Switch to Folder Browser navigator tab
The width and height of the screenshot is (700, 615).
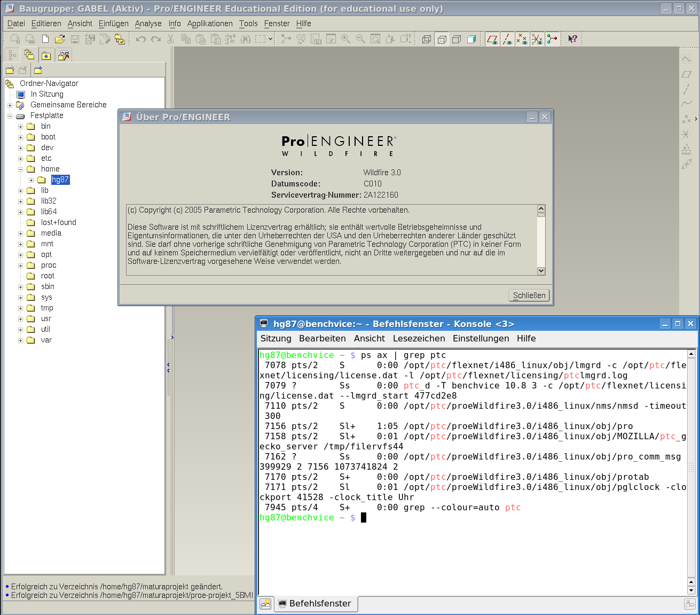(29, 55)
